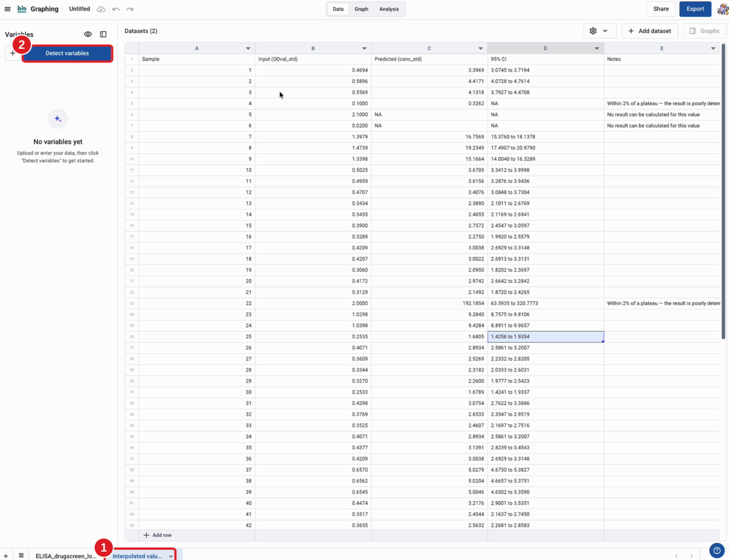
Task: Switch to the Data tab
Action: coord(338,9)
